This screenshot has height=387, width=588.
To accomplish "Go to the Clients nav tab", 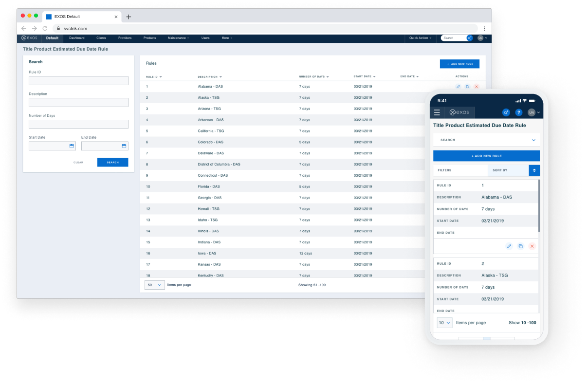I will click(101, 38).
